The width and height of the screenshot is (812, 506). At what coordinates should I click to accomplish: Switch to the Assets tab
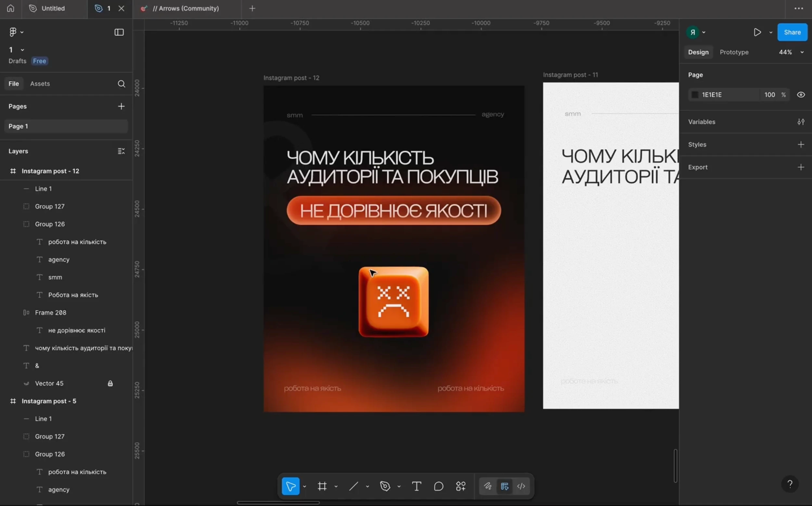tap(40, 84)
